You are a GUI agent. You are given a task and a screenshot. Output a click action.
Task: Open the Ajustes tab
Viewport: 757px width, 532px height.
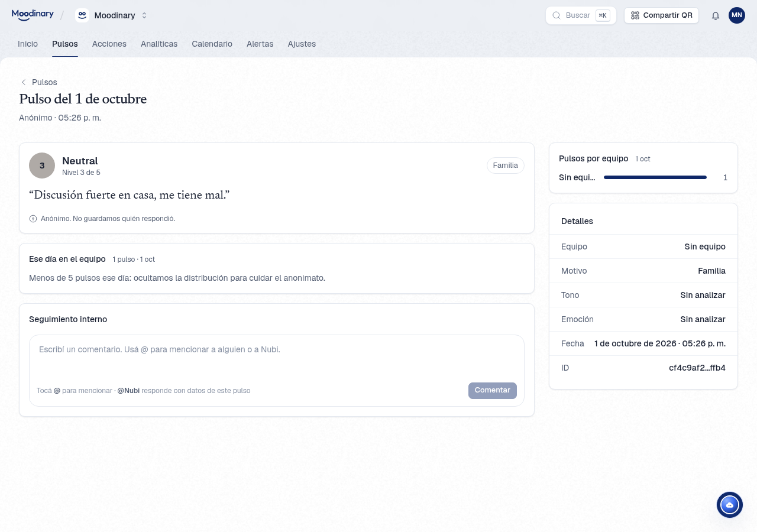click(x=302, y=44)
